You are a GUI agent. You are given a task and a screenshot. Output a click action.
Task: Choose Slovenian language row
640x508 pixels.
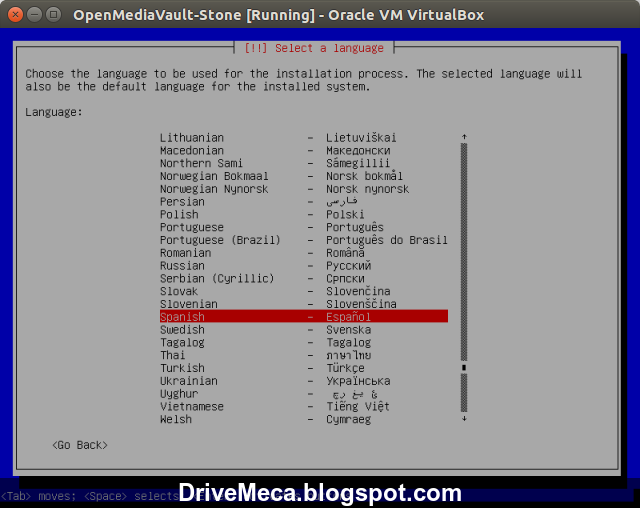(x=304, y=304)
